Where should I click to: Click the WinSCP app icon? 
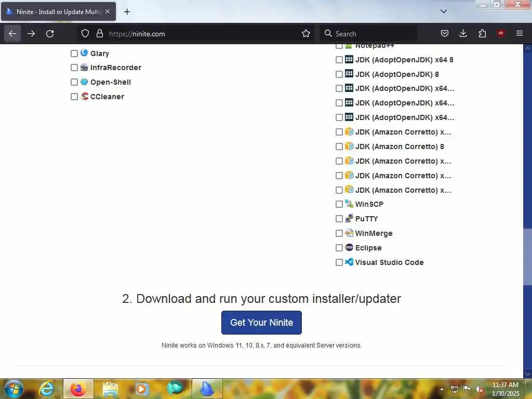click(349, 204)
